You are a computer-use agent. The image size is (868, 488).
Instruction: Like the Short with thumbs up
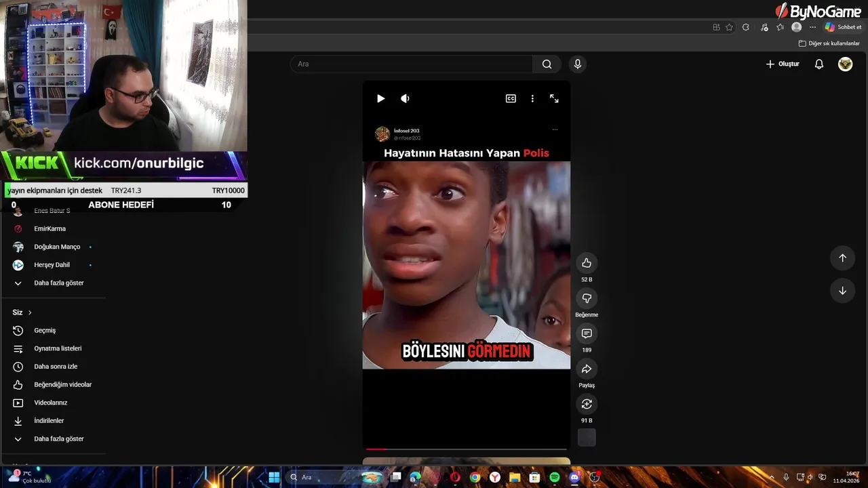pyautogui.click(x=587, y=263)
